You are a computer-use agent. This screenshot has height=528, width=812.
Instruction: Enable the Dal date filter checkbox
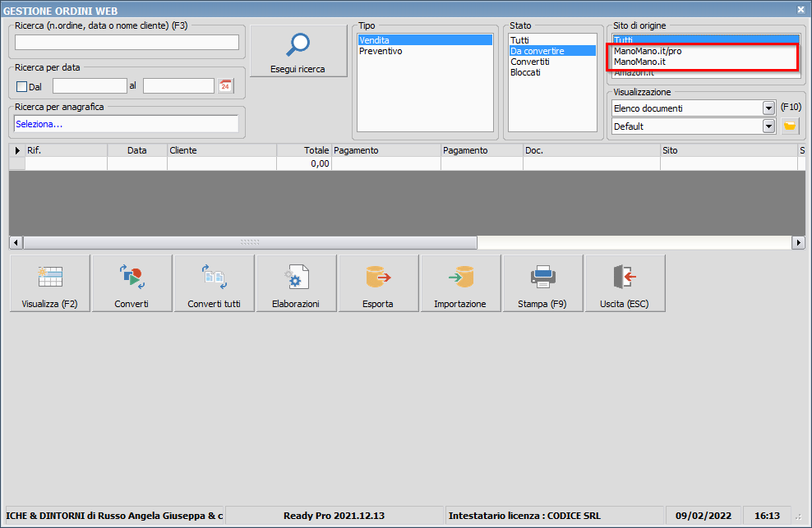21,87
